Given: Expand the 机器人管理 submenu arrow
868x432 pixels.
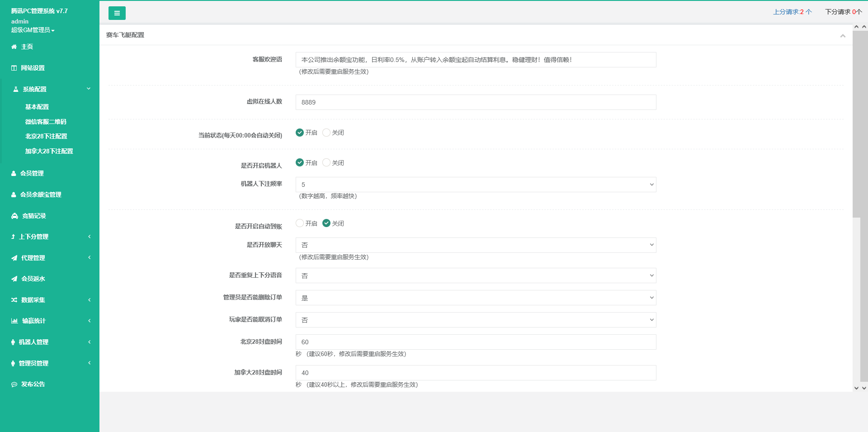Looking at the screenshot, I should (x=90, y=342).
